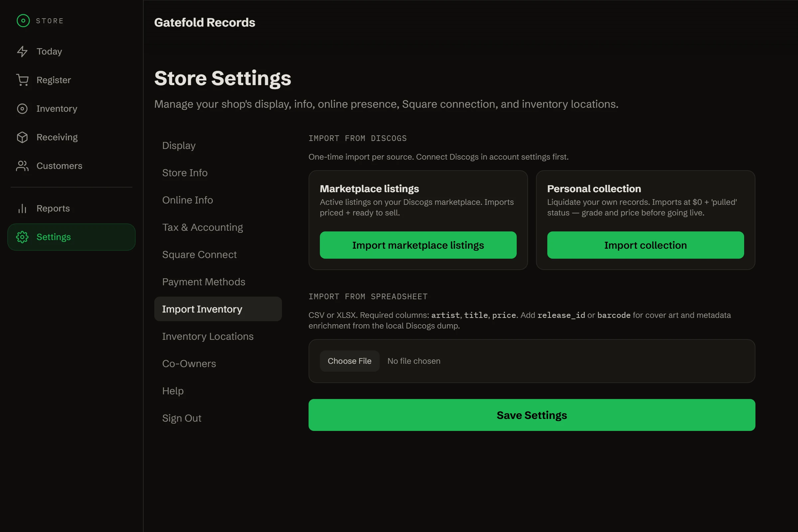This screenshot has width=798, height=532.
Task: Open the Customers page
Action: click(x=71, y=166)
